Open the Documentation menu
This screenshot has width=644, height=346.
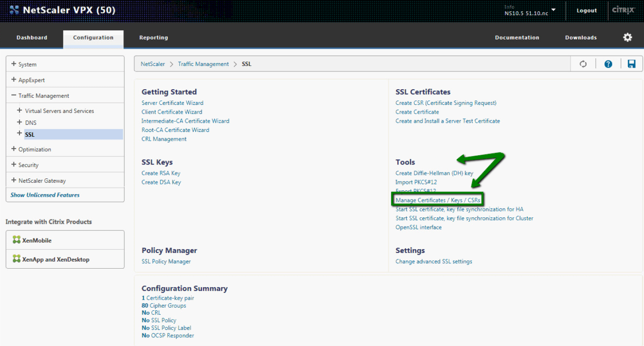point(517,37)
